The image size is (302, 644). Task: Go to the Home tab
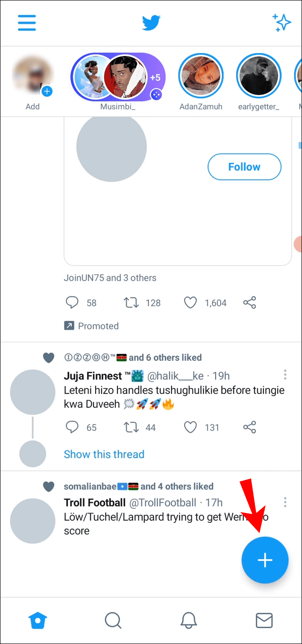(38, 620)
